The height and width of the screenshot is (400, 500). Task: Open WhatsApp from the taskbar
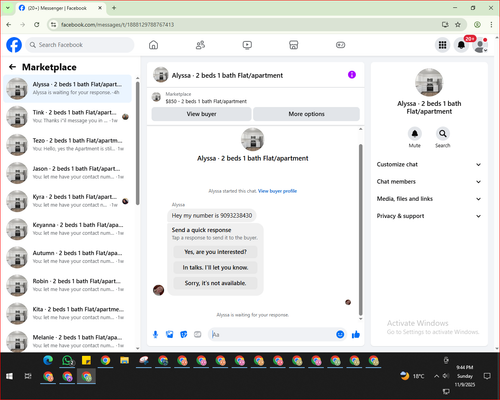click(x=68, y=360)
